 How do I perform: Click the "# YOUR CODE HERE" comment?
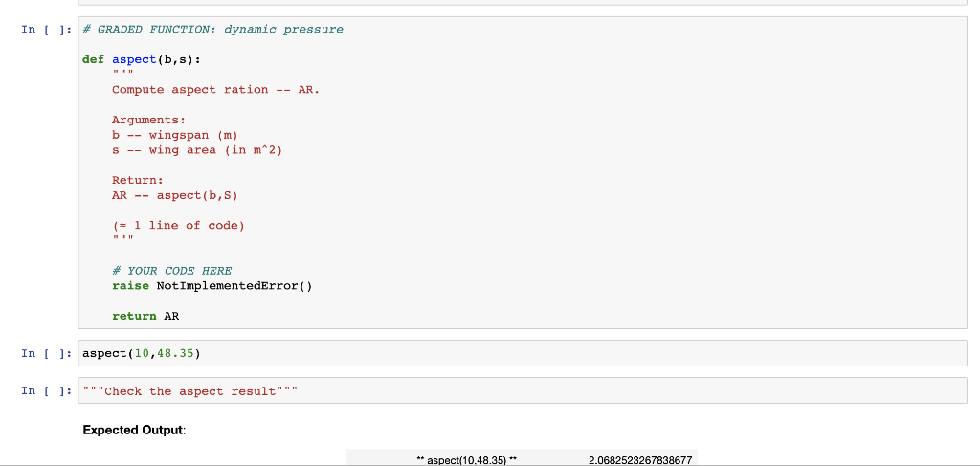point(172,271)
